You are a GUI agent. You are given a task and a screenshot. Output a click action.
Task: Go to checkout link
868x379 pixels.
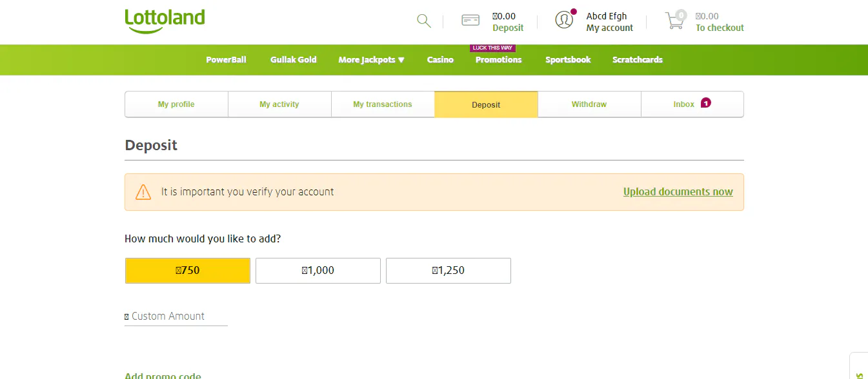click(720, 28)
